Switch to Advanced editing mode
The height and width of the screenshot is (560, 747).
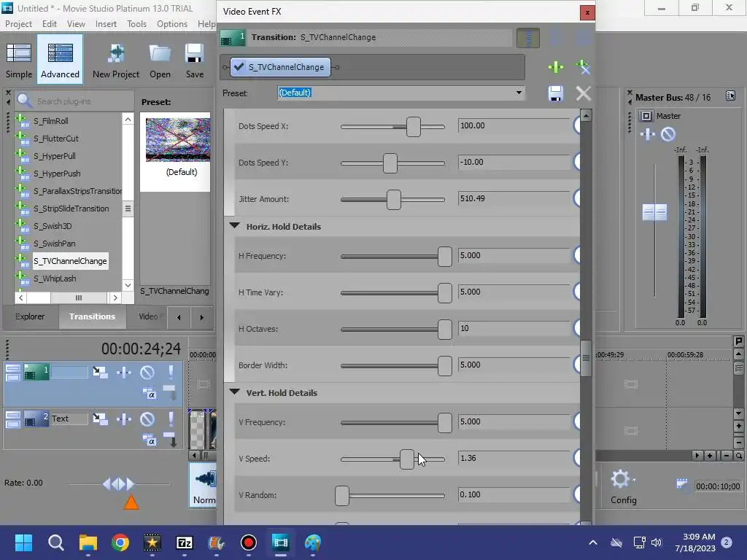pyautogui.click(x=60, y=60)
